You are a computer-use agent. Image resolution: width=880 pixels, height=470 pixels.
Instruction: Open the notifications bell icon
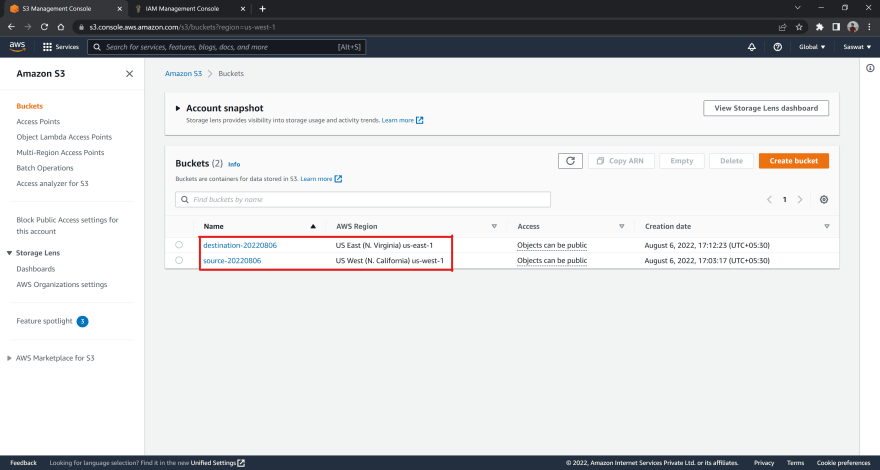click(x=752, y=47)
